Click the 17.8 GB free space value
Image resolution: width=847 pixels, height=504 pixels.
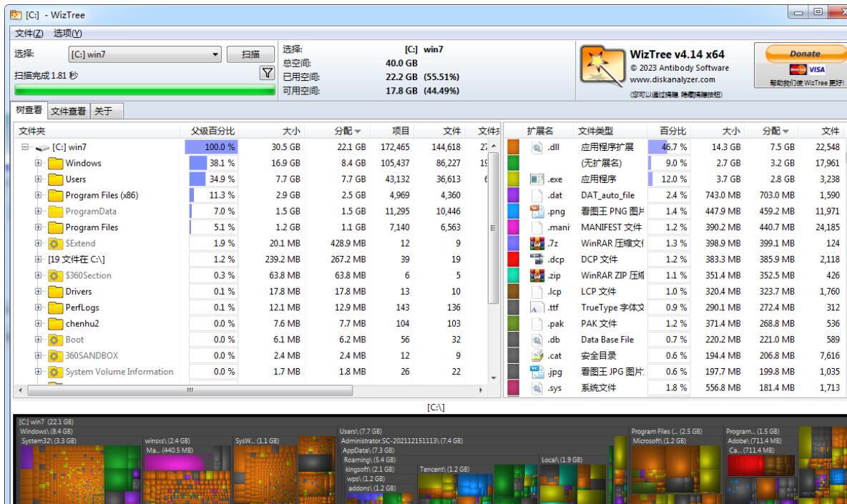(x=401, y=92)
